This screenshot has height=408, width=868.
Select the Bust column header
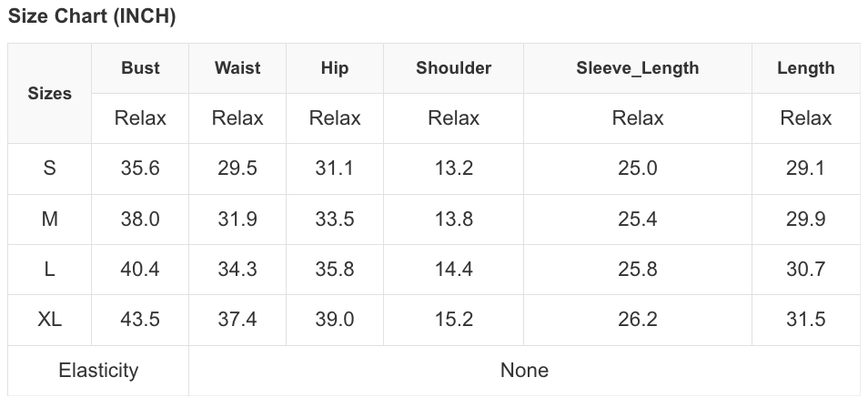pyautogui.click(x=140, y=68)
